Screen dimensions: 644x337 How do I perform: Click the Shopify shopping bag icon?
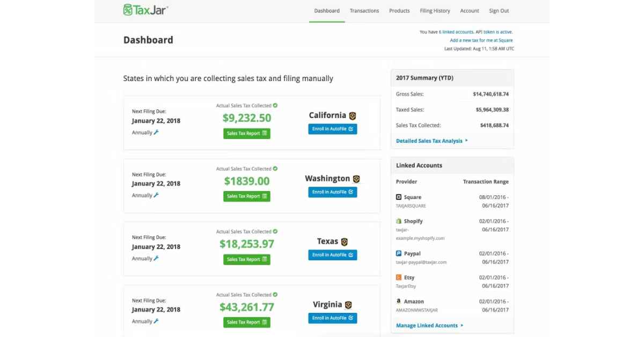(399, 221)
